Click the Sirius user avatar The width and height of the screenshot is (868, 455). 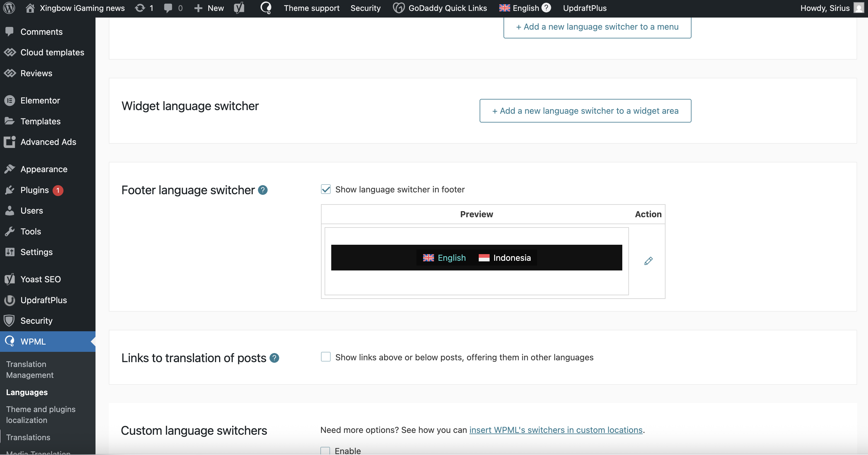point(859,8)
